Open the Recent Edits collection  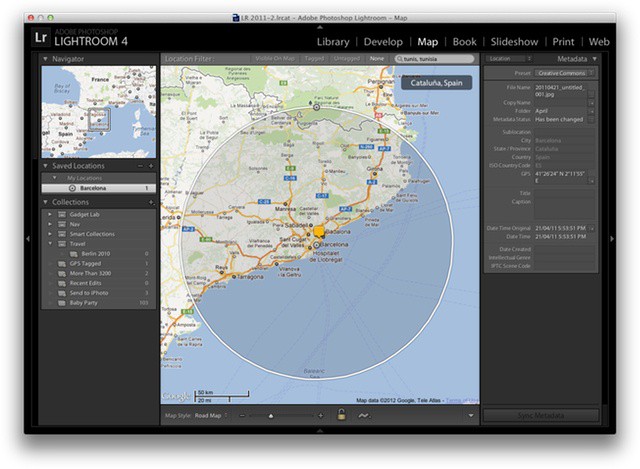(85, 283)
